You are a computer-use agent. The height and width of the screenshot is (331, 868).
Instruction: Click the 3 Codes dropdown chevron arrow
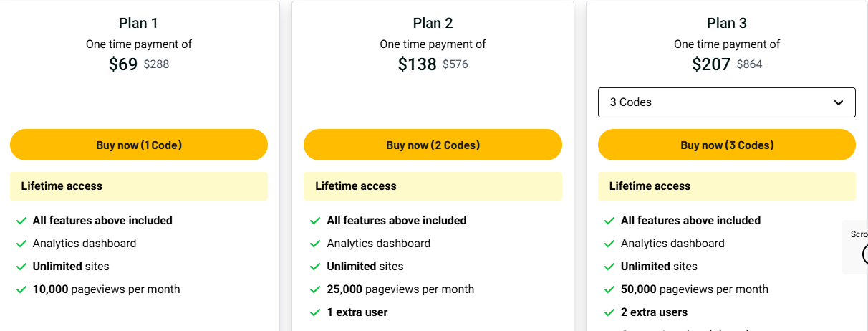click(x=839, y=102)
